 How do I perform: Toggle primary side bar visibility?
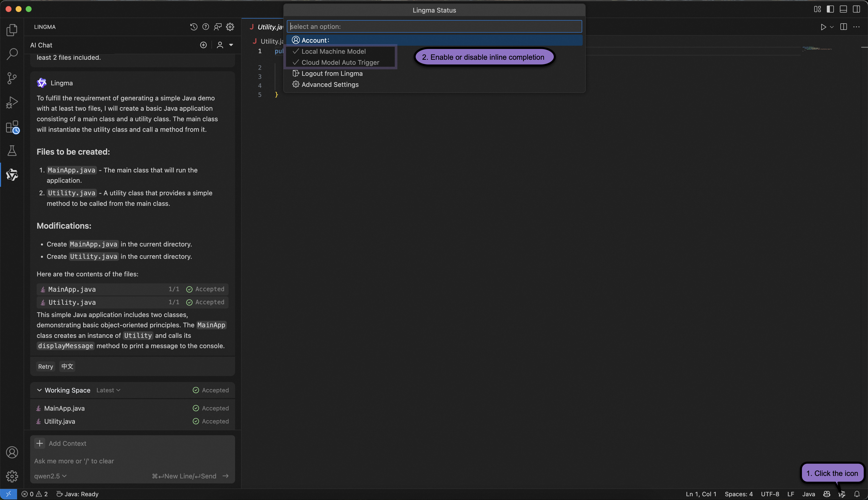pos(830,9)
